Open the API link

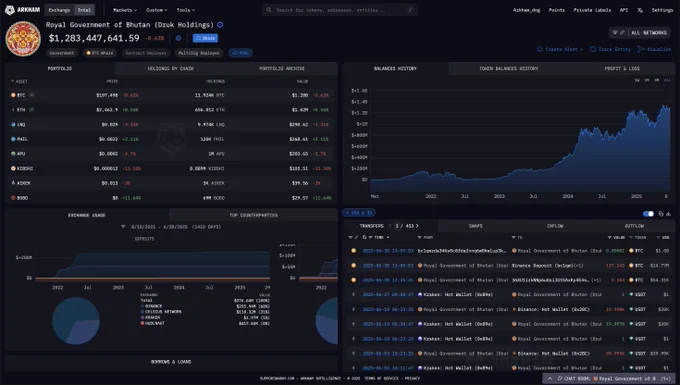tap(624, 10)
